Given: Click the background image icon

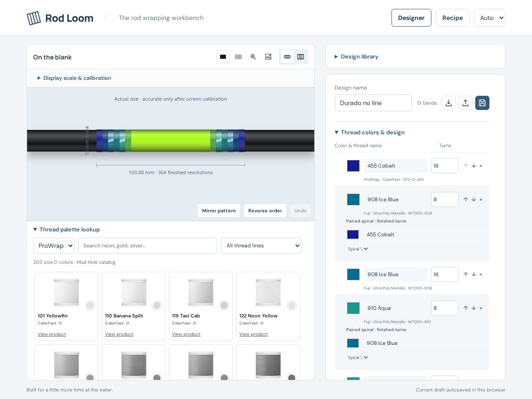Looking at the screenshot, I should [268, 57].
